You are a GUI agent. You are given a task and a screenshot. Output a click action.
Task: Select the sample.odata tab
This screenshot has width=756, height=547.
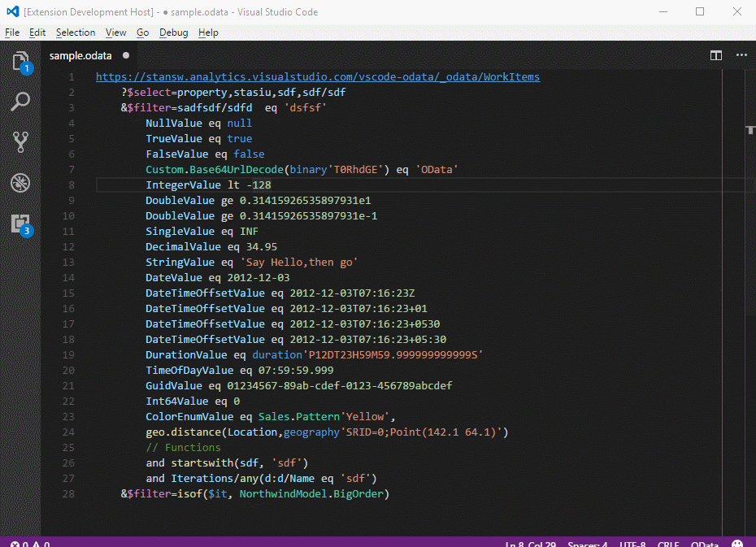pyautogui.click(x=80, y=55)
